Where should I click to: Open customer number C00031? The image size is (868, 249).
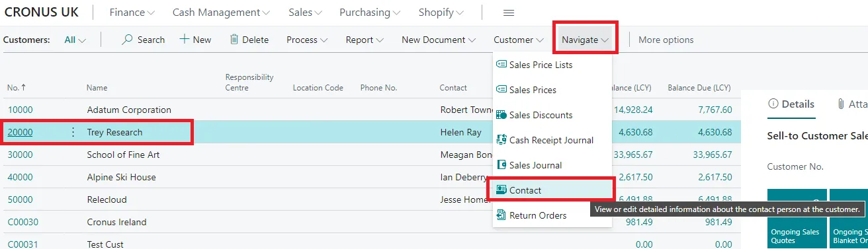[x=23, y=244]
